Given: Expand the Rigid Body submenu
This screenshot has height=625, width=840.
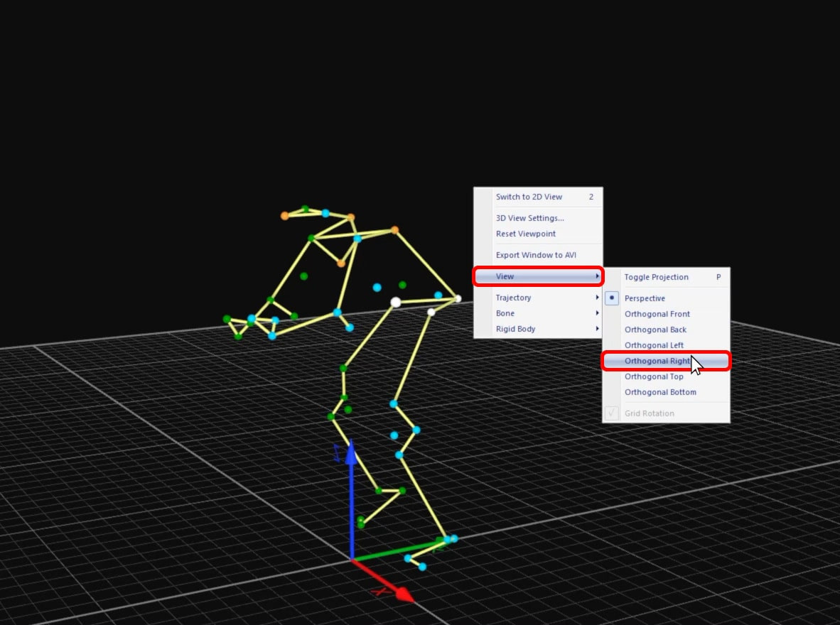Looking at the screenshot, I should pos(538,329).
